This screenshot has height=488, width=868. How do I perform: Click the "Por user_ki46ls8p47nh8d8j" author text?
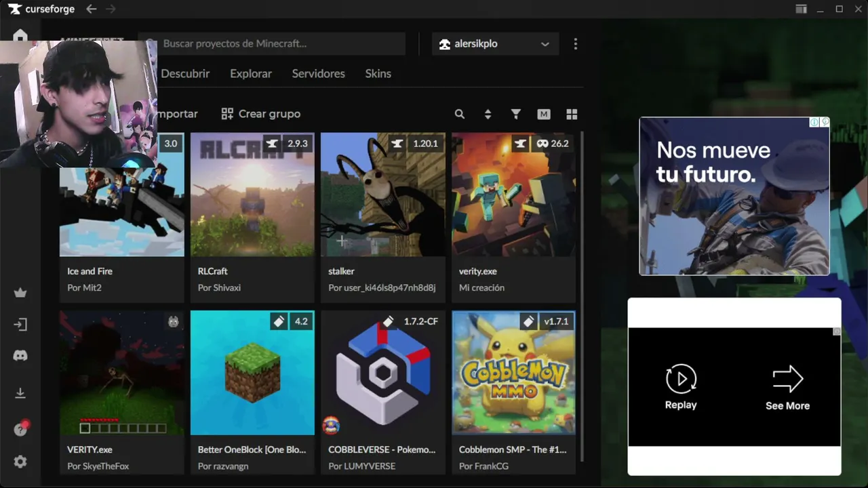point(382,288)
